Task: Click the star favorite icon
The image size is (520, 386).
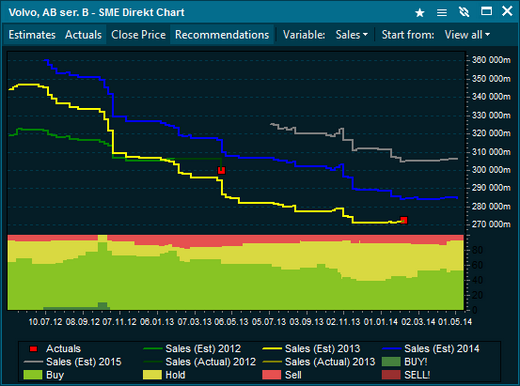Action: tap(420, 13)
